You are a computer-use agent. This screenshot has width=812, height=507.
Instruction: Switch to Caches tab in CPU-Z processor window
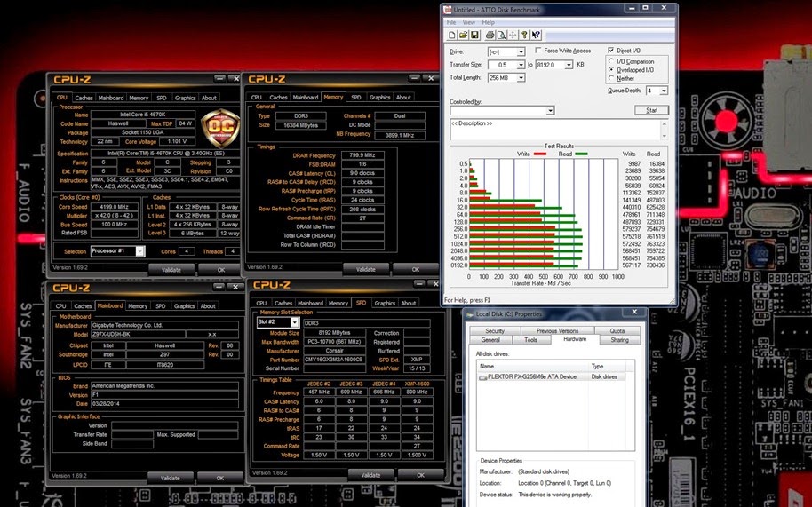point(84,98)
